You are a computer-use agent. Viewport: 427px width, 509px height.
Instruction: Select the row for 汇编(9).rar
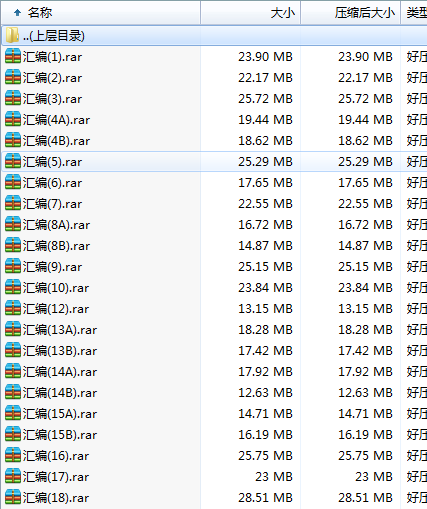click(x=214, y=267)
